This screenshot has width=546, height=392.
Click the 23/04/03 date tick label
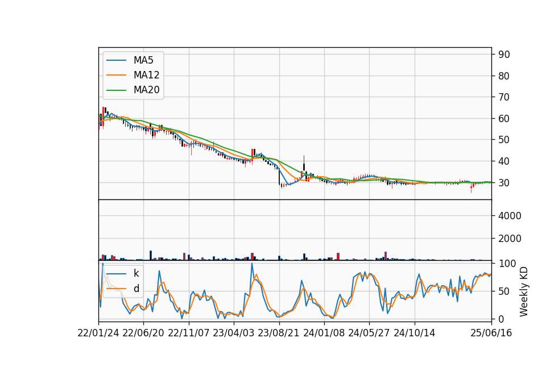point(234,333)
